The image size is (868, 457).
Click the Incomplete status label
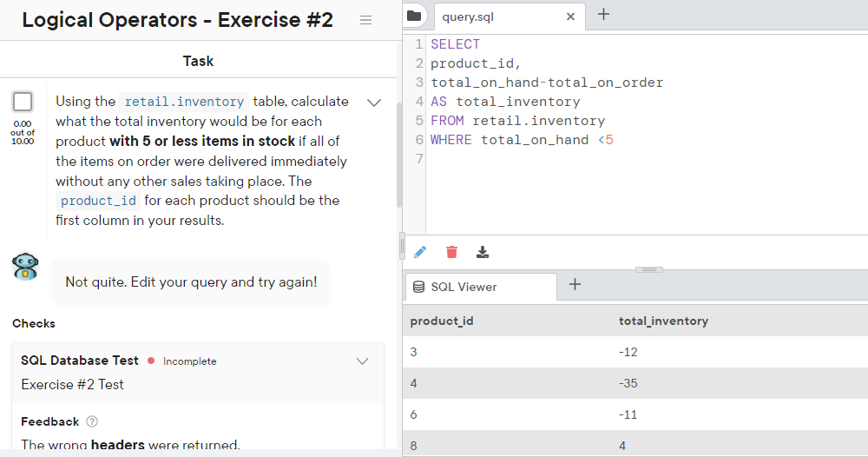(189, 361)
